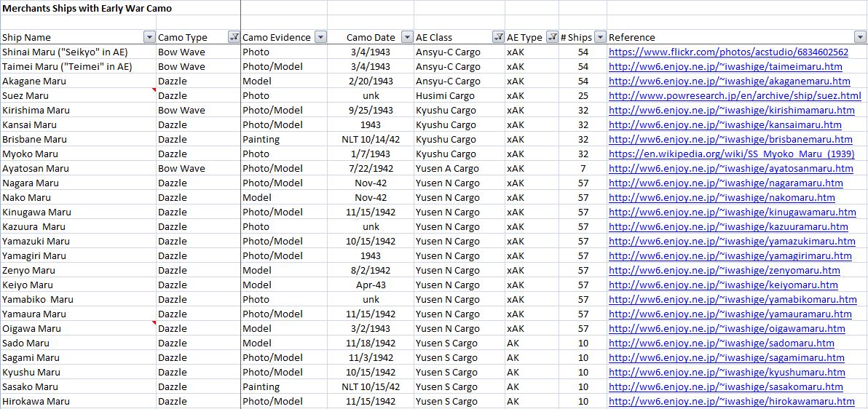Viewport: 868px width, 409px height.
Task: Follow the powresearch.jp Suez ship link
Action: pyautogui.click(x=735, y=95)
